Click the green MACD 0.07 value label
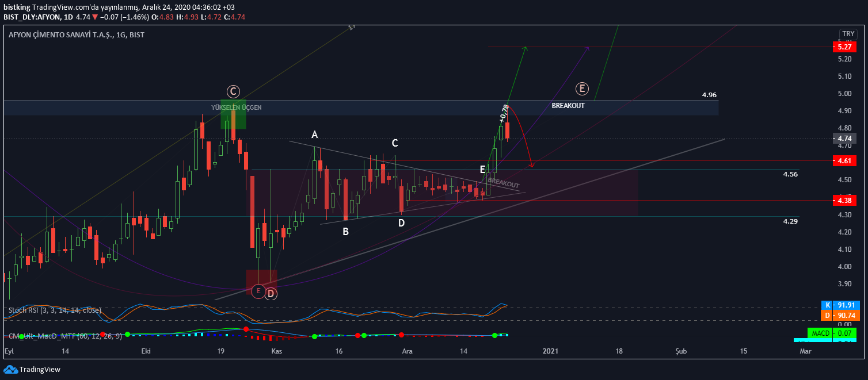The image size is (868, 380). click(x=832, y=333)
